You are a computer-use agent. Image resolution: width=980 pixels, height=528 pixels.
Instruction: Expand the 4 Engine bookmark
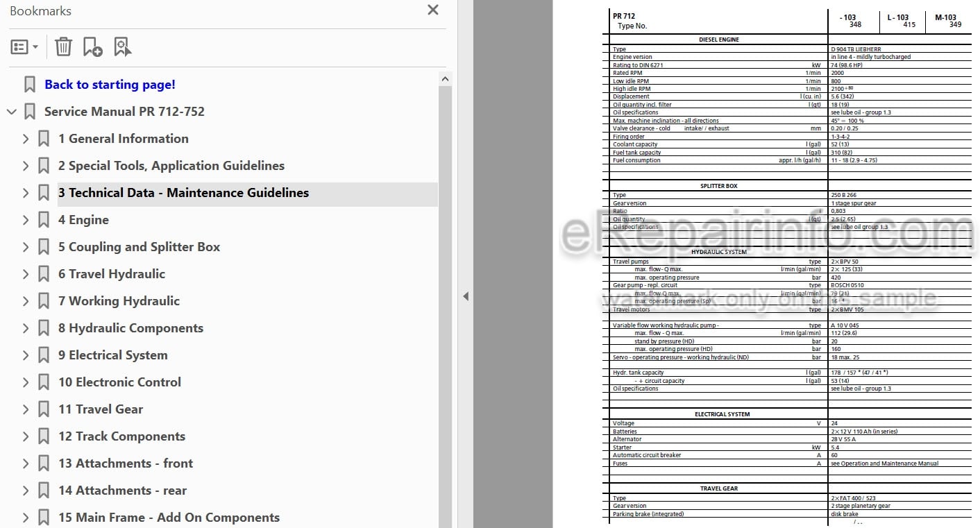coord(26,220)
